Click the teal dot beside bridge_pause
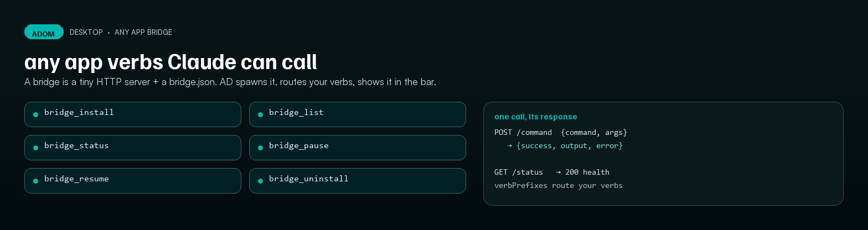The width and height of the screenshot is (868, 230). pos(261,148)
